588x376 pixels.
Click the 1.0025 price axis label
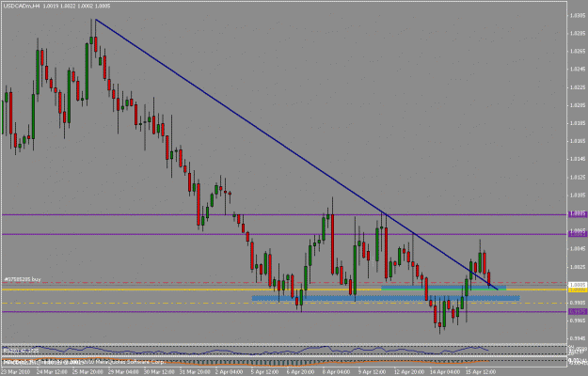578,267
